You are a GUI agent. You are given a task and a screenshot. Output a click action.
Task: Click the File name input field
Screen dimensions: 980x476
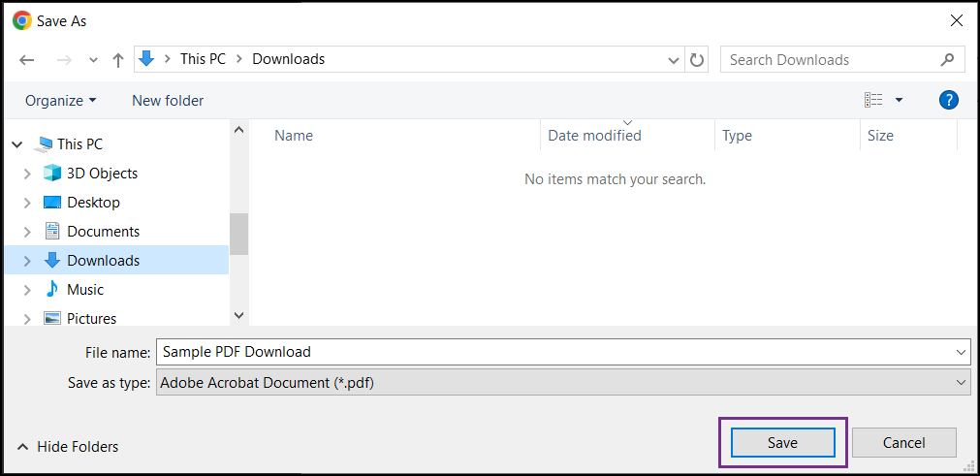562,352
